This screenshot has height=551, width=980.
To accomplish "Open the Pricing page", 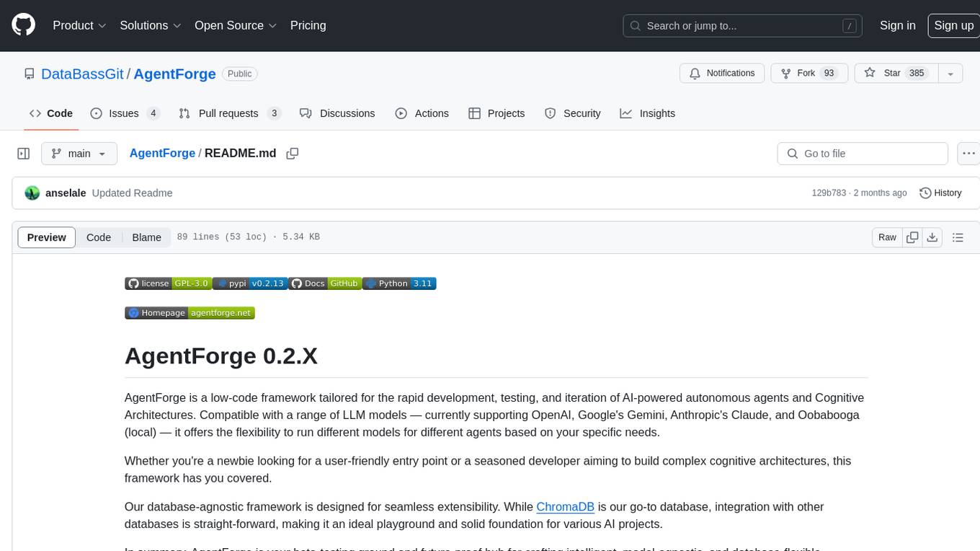I will coord(308,25).
